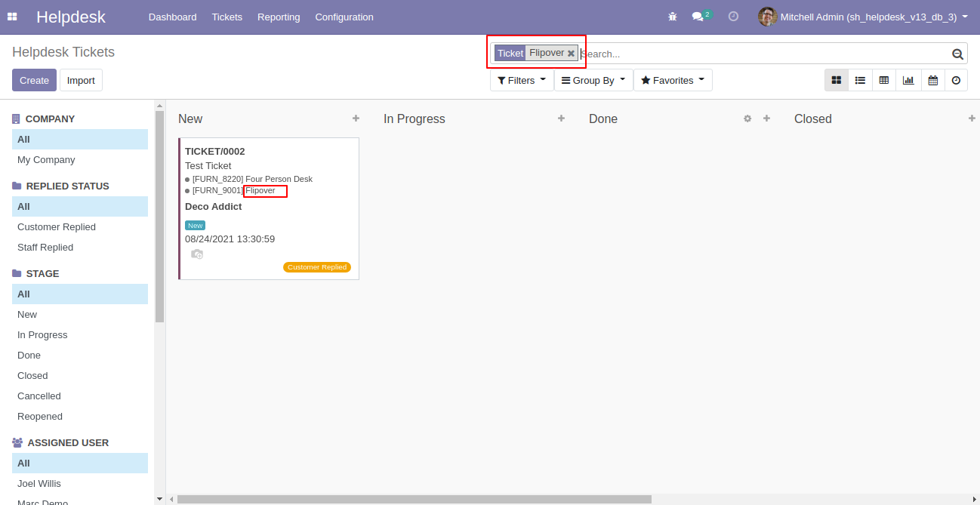The height and width of the screenshot is (505, 980).
Task: Open the Dashboard menu
Action: point(172,17)
